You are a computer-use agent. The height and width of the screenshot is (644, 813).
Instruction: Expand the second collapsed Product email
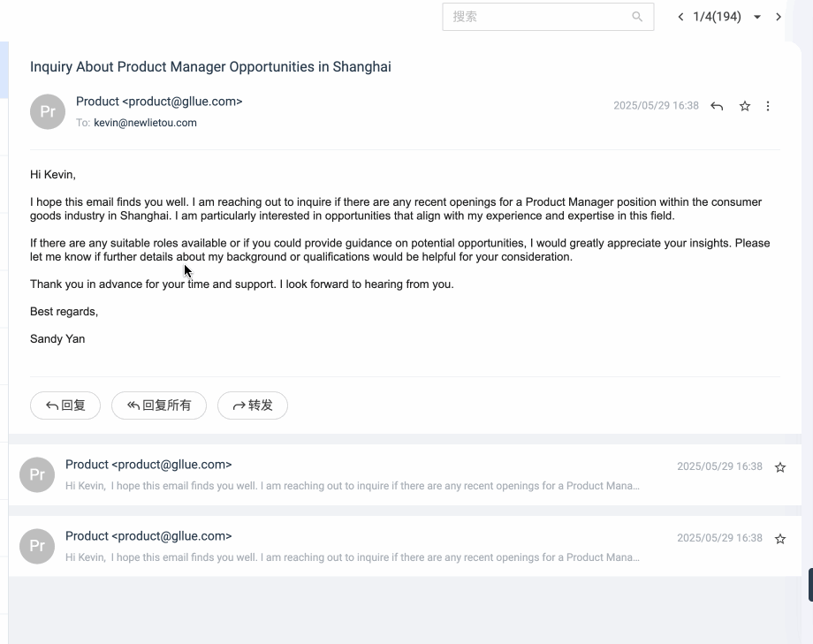tap(405, 474)
